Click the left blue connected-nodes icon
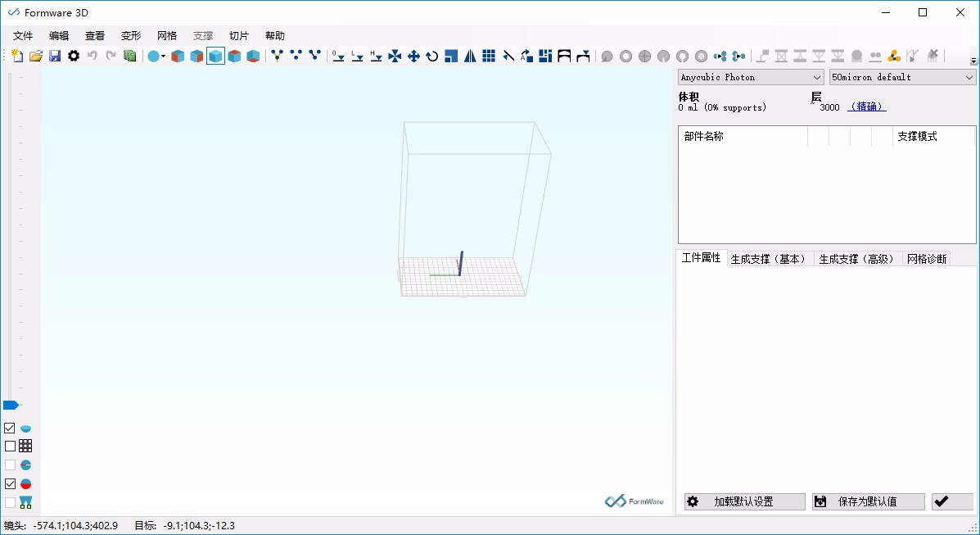980x535 pixels. 720,57
